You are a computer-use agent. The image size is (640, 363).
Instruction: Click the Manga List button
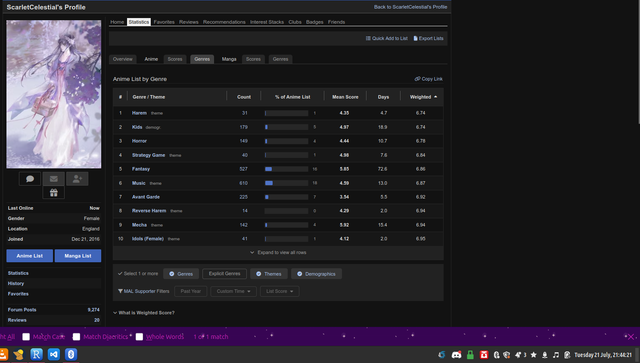[78, 256]
